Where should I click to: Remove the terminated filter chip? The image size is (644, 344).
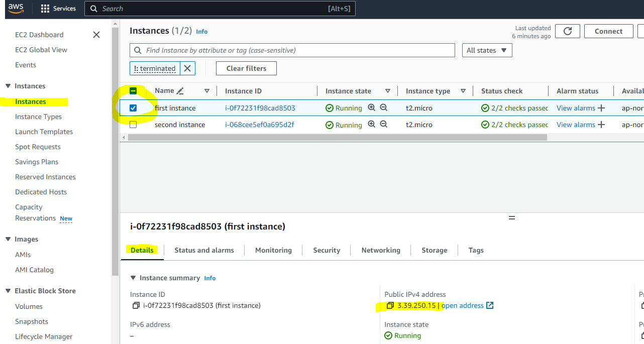[x=187, y=68]
